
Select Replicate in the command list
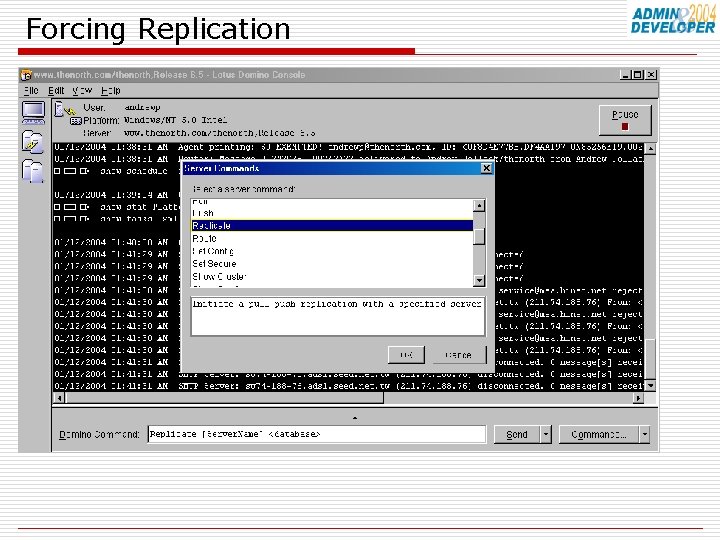(x=332, y=225)
